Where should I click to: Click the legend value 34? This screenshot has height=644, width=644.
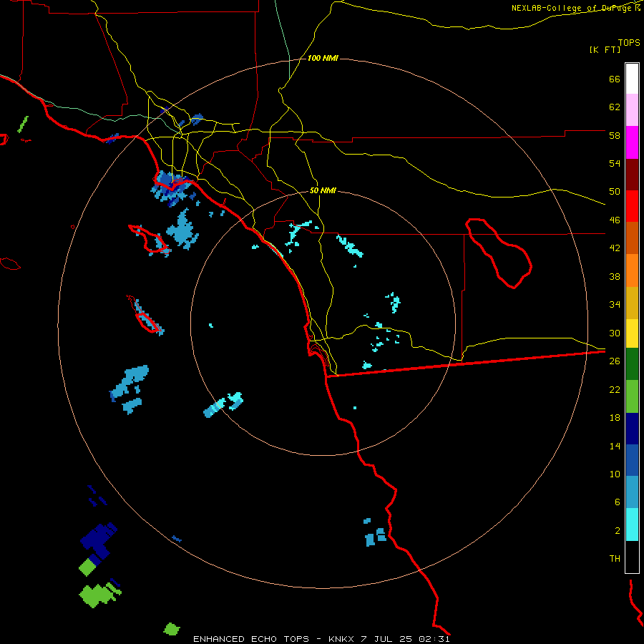(615, 305)
